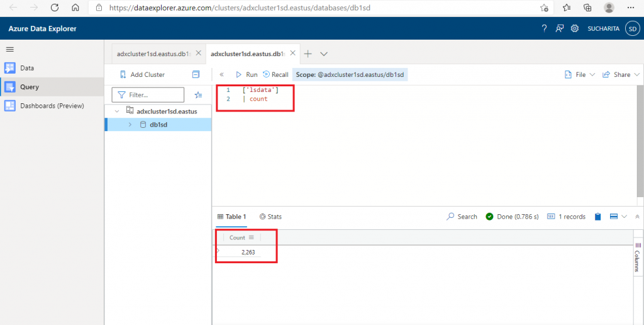644x325 pixels.
Task: Copy results with the clipboard icon
Action: pos(598,217)
